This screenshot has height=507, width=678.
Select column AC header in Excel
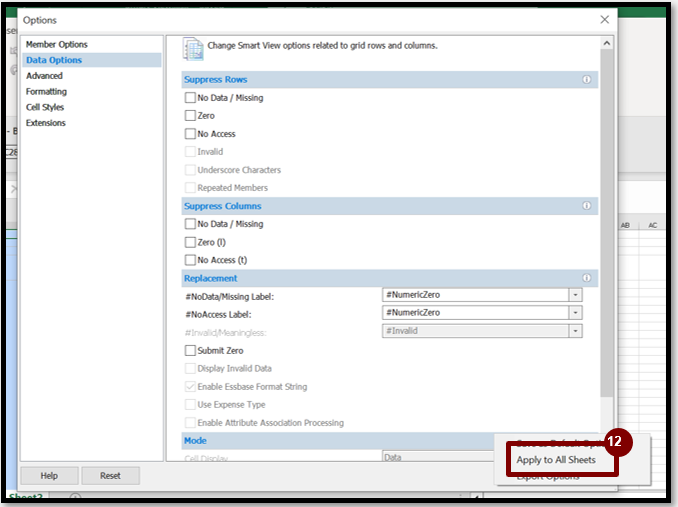click(x=652, y=225)
